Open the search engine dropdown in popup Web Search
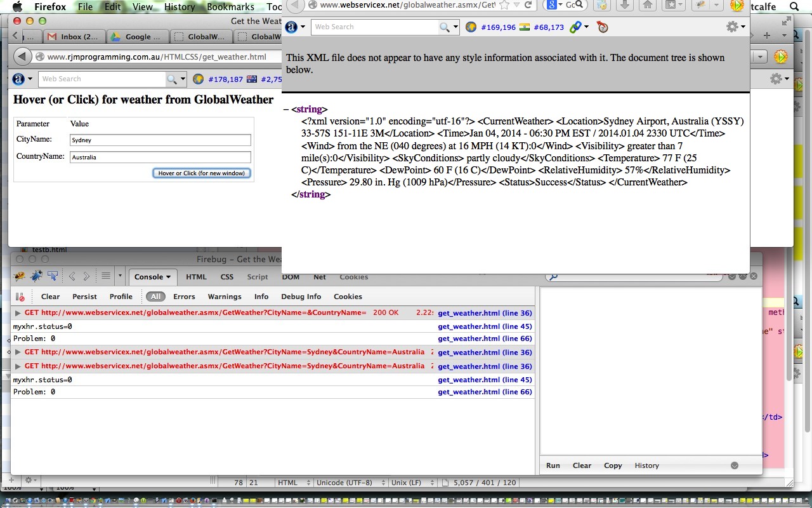The image size is (812, 508). click(x=456, y=27)
